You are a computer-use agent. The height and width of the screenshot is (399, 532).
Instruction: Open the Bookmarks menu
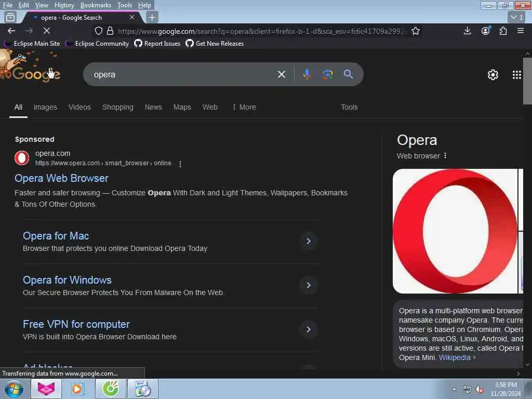[96, 5]
